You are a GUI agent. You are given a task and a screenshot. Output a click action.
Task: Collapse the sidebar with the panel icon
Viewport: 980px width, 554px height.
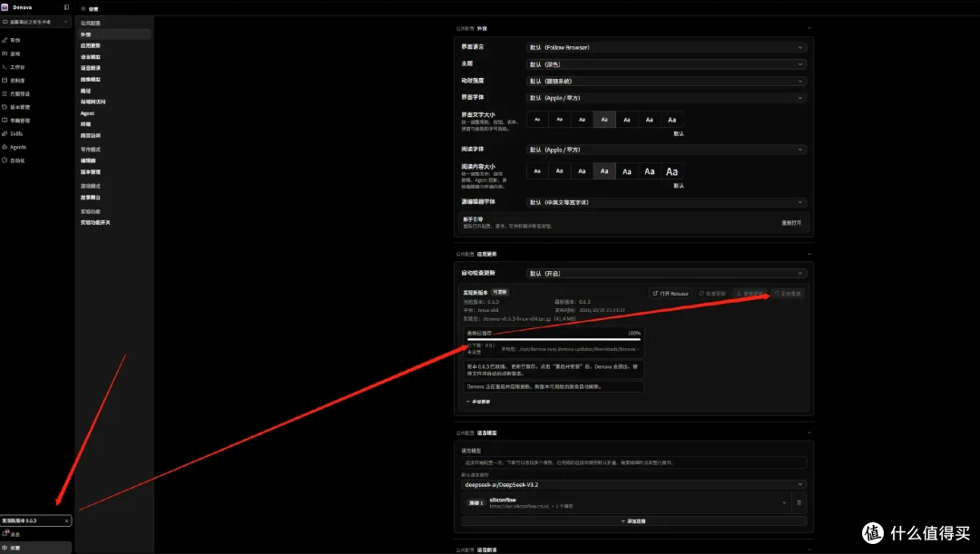point(66,7)
